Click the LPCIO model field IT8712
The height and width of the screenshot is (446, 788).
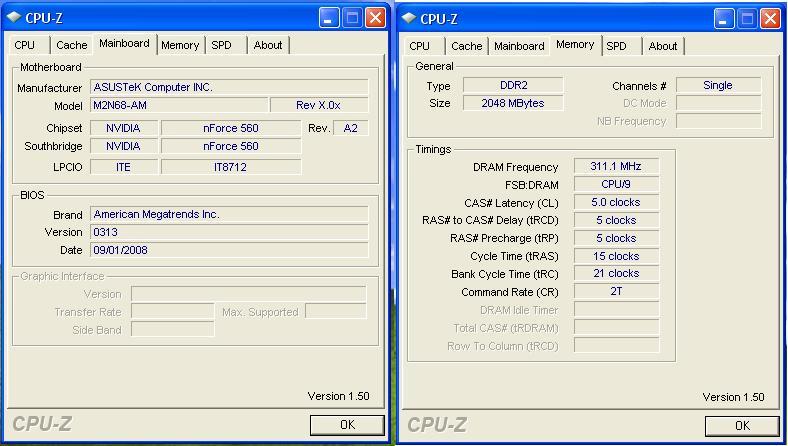(x=231, y=167)
